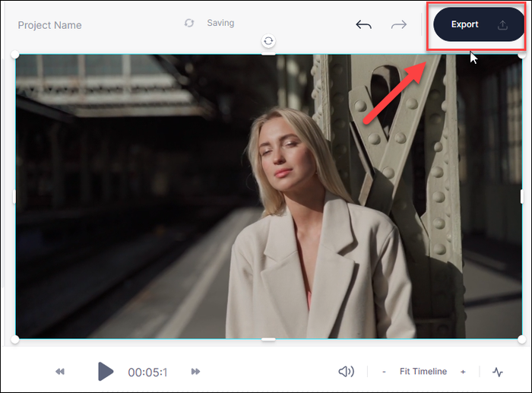The image size is (532, 393).
Task: Mute audio using the speaker icon
Action: coord(346,372)
